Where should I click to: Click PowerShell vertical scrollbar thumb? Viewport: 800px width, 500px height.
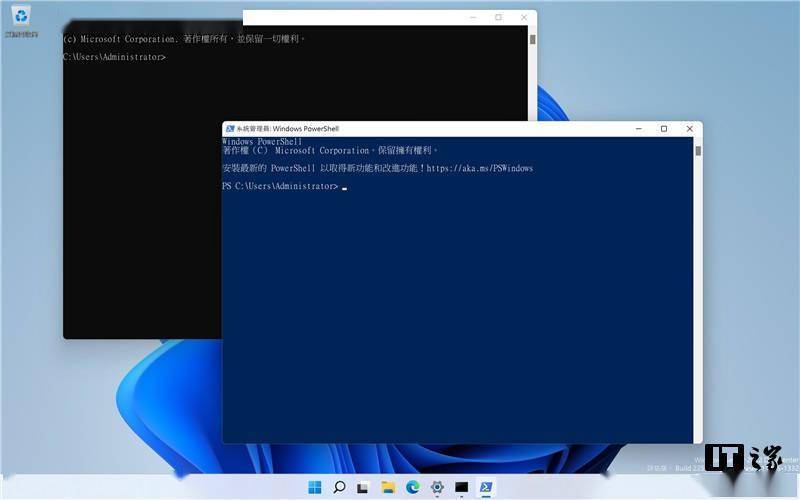pos(698,151)
